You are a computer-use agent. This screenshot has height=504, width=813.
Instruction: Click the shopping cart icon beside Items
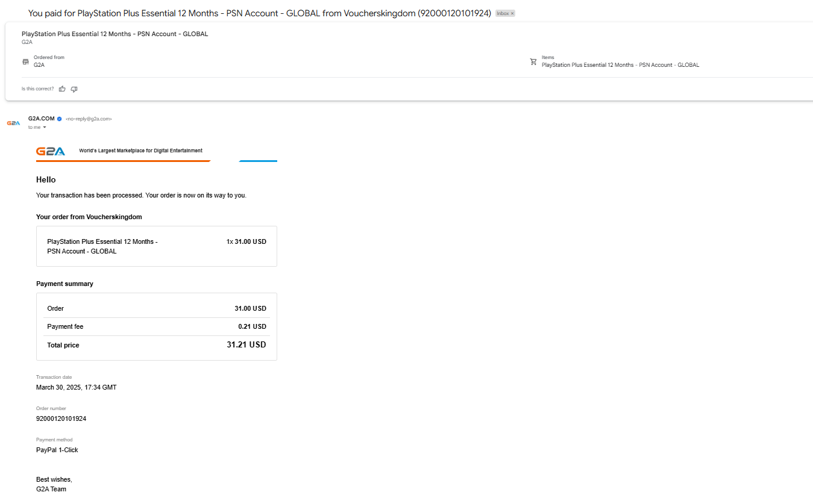tap(533, 61)
